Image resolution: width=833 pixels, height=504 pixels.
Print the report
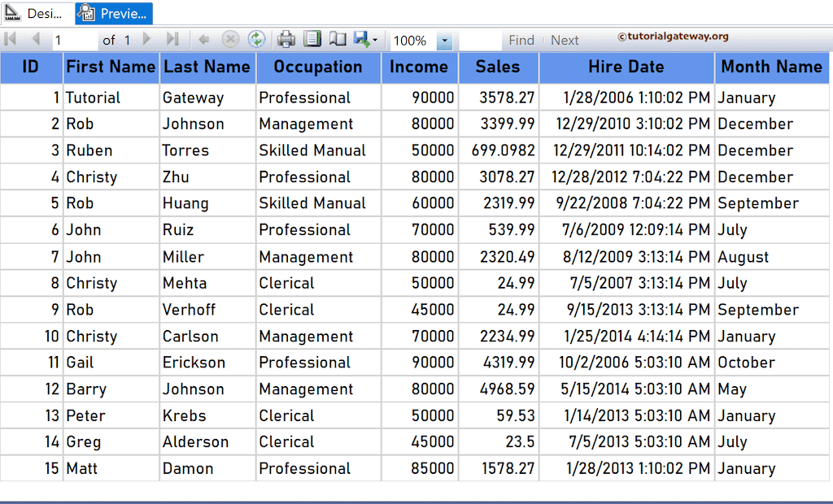coord(286,39)
